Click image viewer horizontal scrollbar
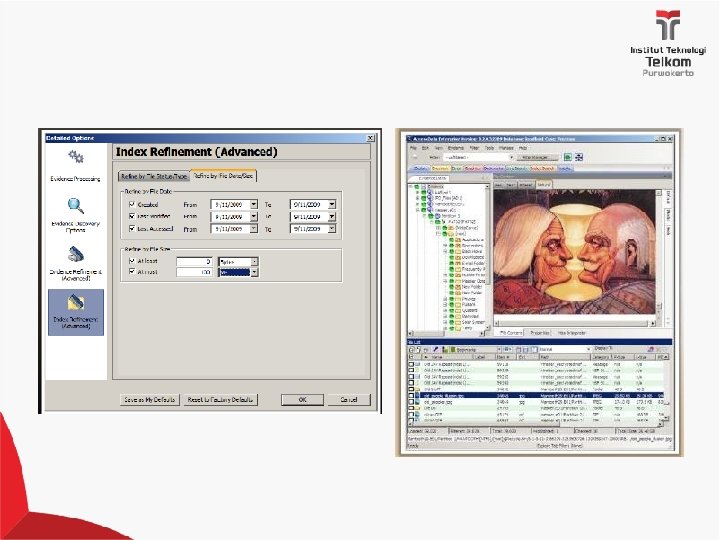720x540 pixels. coord(575,323)
